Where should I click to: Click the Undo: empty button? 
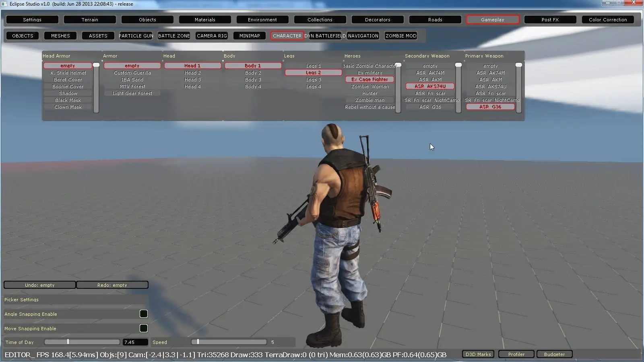[39, 285]
